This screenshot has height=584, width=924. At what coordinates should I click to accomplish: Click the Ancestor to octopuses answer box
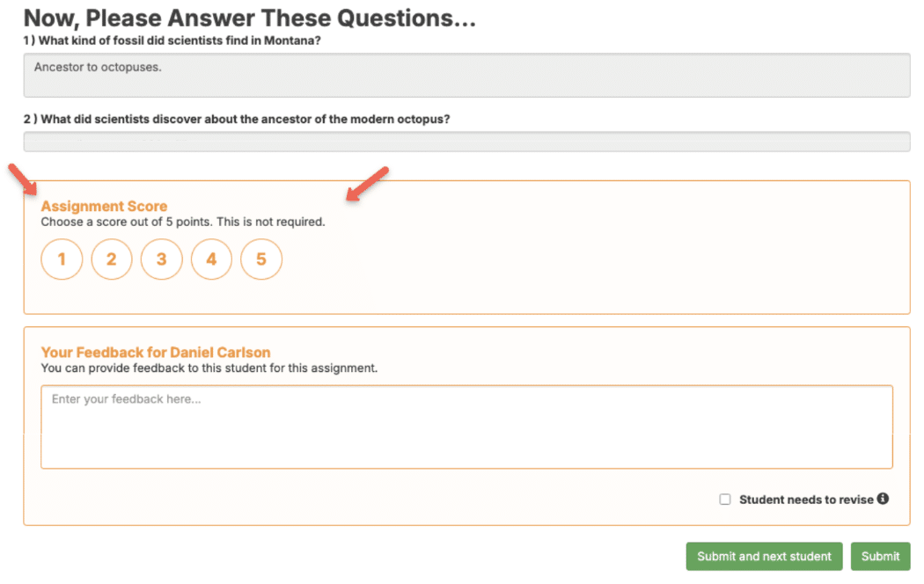(x=466, y=76)
